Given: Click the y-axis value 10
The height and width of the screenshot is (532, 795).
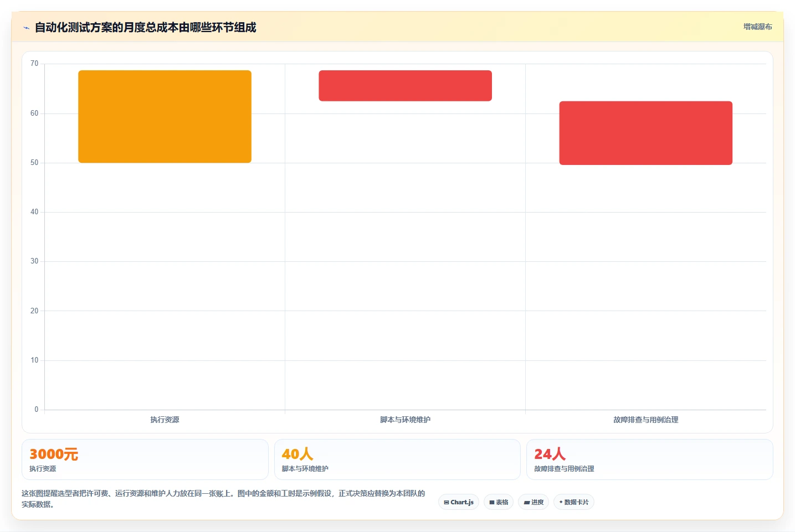Looking at the screenshot, I should (34, 360).
